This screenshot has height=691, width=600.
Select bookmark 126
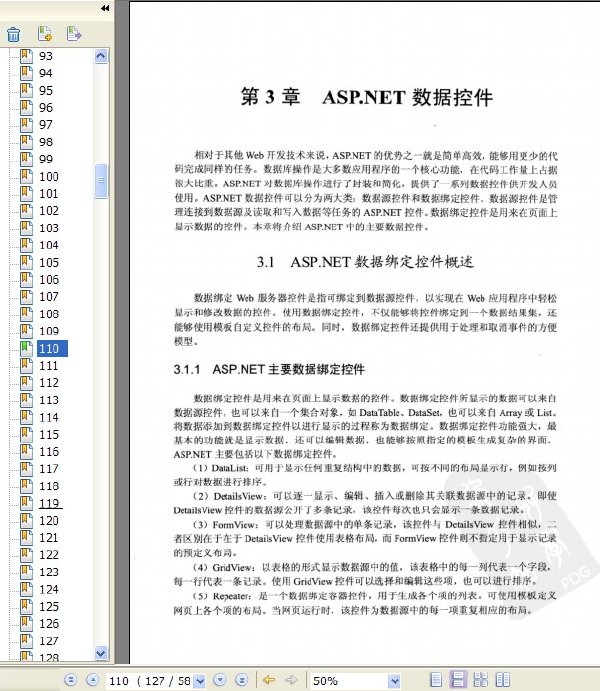click(x=49, y=624)
